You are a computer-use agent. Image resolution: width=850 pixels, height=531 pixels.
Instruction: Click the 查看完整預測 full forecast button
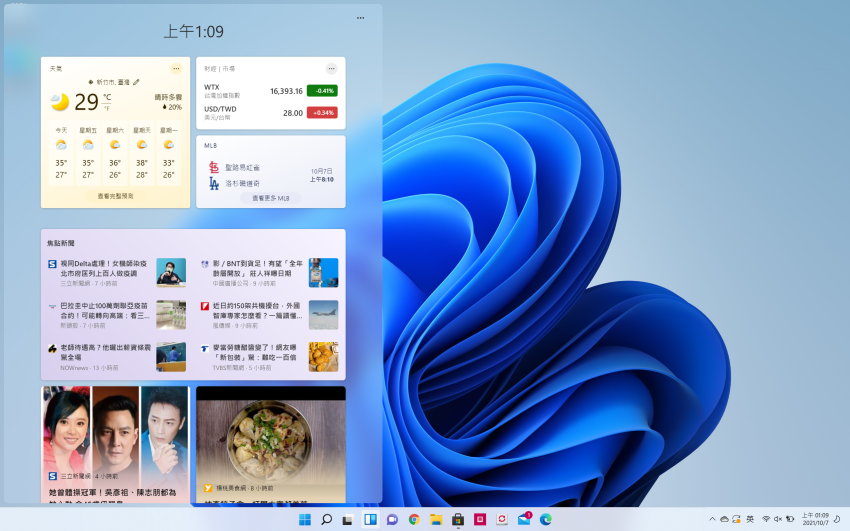[115, 196]
